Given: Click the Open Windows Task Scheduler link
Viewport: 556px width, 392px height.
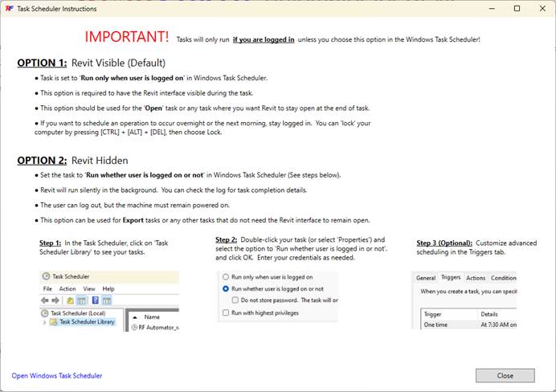Looking at the screenshot, I should click(57, 375).
